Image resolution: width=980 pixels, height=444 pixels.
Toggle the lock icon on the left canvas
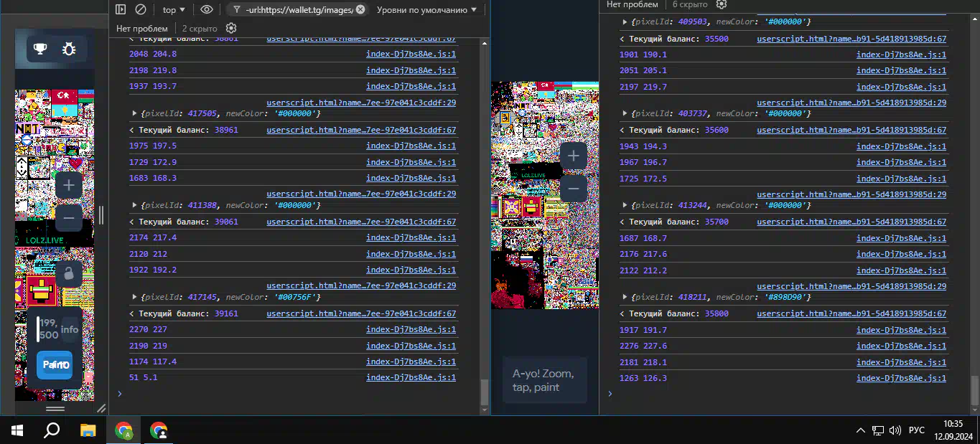[x=69, y=273]
